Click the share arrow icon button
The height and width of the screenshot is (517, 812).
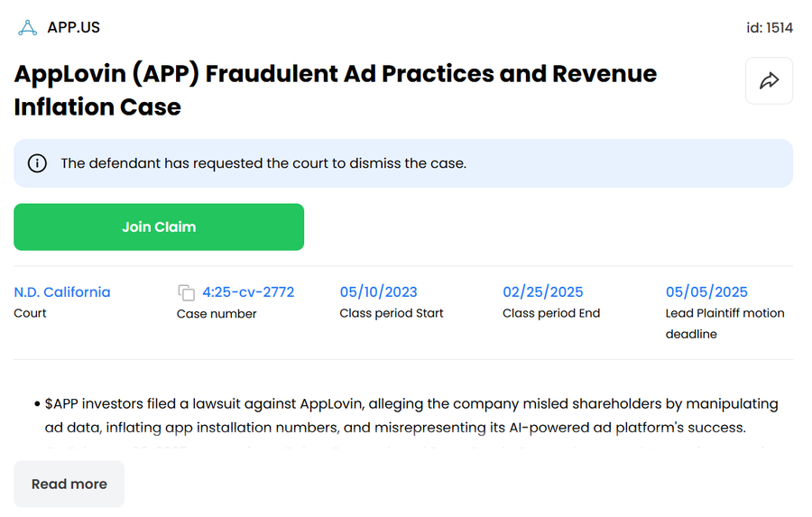tap(769, 81)
